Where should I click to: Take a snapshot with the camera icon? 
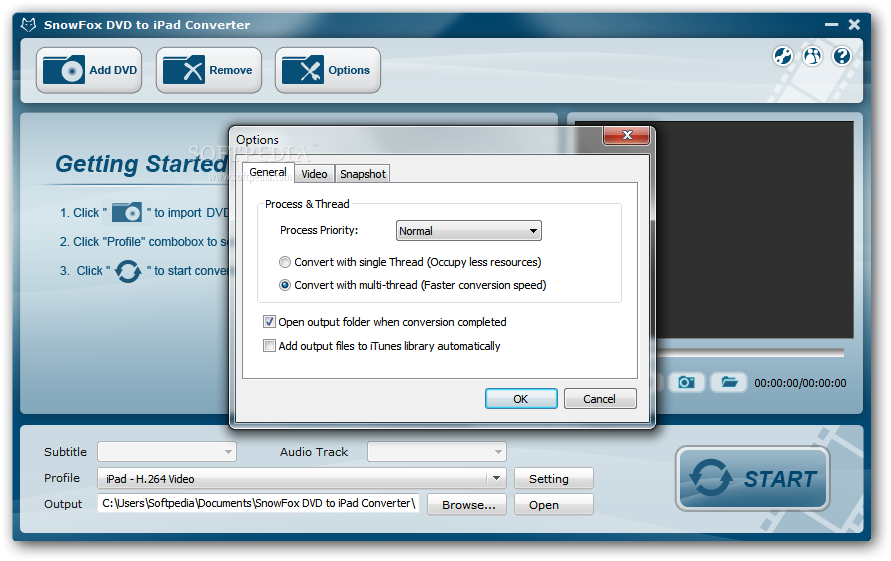coord(686,382)
